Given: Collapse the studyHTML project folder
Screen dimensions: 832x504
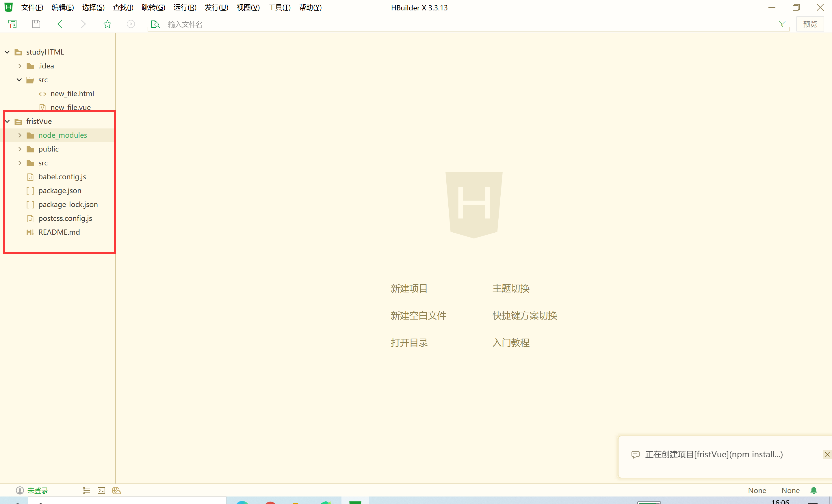Looking at the screenshot, I should [x=7, y=52].
